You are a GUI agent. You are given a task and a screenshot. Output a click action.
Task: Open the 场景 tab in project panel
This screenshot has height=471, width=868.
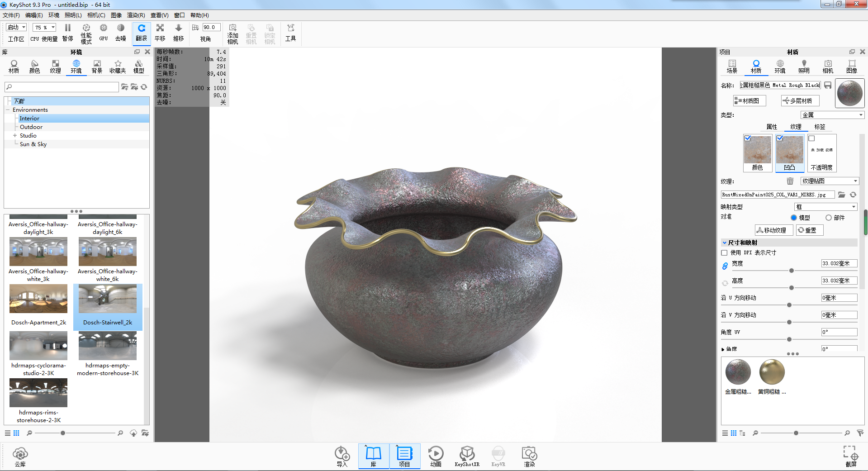(732, 66)
